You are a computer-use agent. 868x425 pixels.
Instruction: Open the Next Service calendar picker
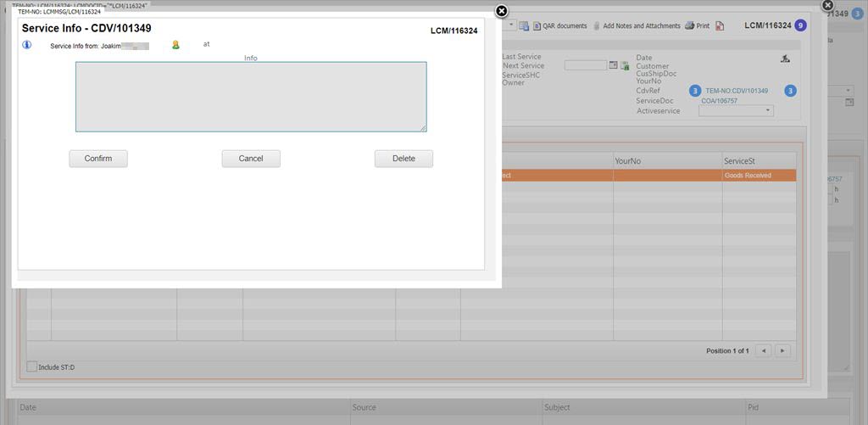[x=614, y=65]
